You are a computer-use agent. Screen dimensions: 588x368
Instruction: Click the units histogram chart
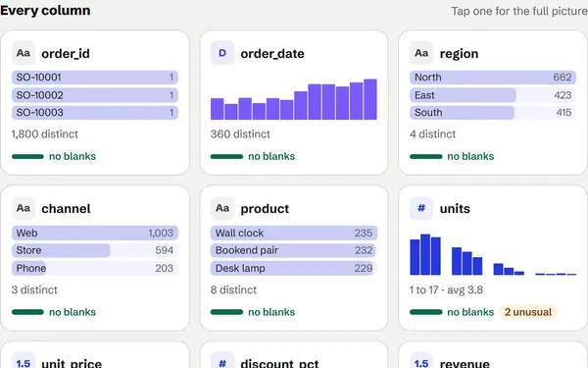(493, 254)
